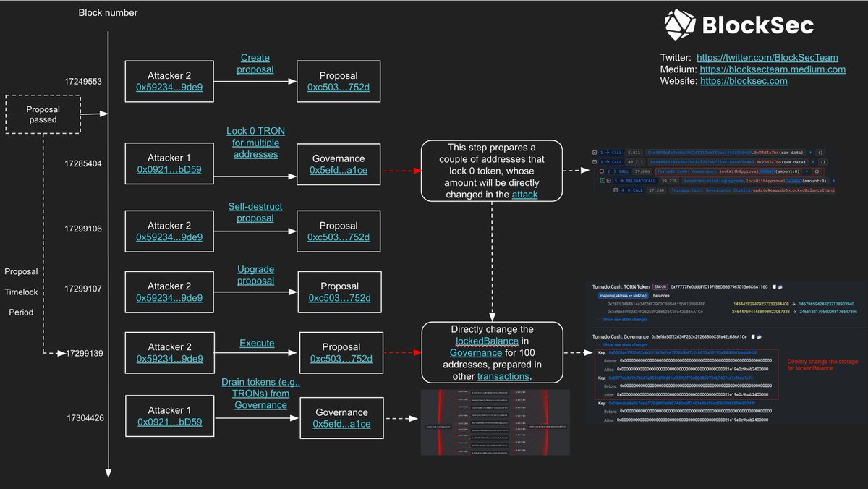Open Proposal address at block 17299139
This screenshot has height=489, width=868.
[341, 359]
